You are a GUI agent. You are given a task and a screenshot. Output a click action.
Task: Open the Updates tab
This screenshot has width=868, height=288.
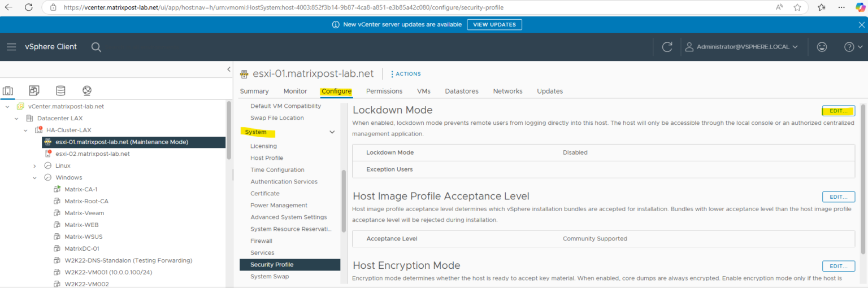550,91
